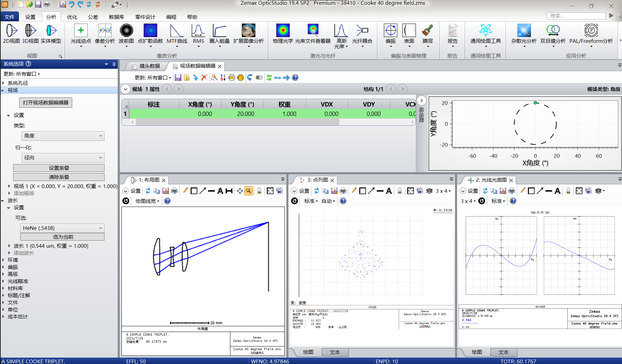Expand the 系统孔径 section
Viewport: 622px width, 364px height.
[x=3, y=83]
